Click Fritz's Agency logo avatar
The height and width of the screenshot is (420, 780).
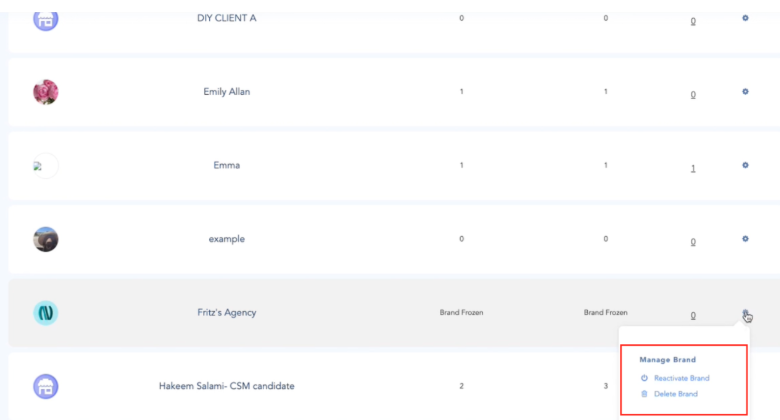point(46,313)
